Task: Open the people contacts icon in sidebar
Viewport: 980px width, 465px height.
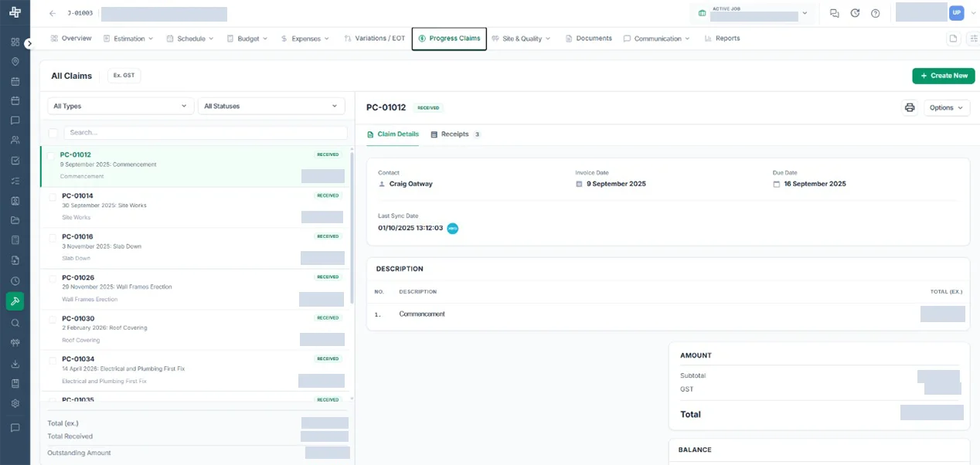Action: [x=15, y=141]
